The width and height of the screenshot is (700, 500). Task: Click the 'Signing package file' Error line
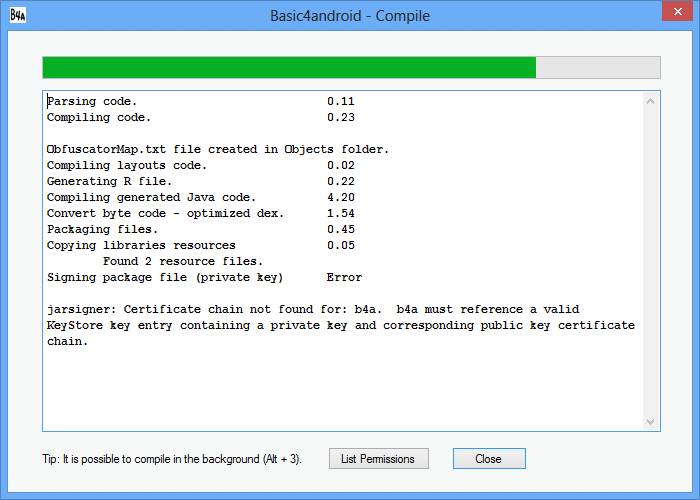(x=204, y=277)
